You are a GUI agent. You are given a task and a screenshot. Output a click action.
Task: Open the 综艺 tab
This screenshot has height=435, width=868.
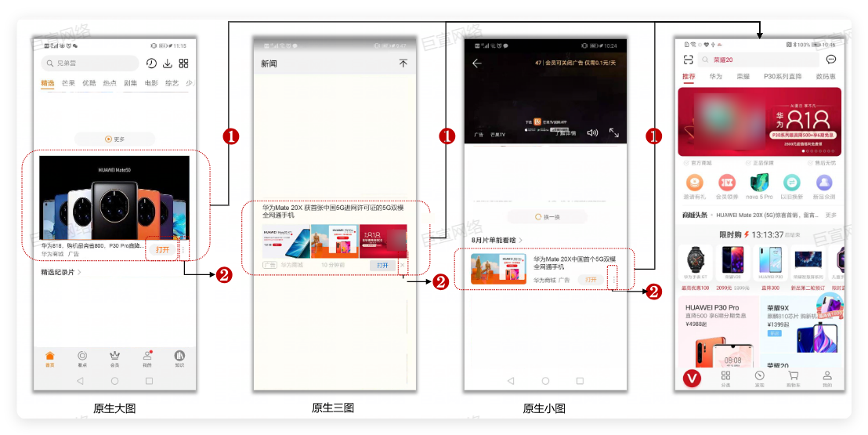coord(172,83)
